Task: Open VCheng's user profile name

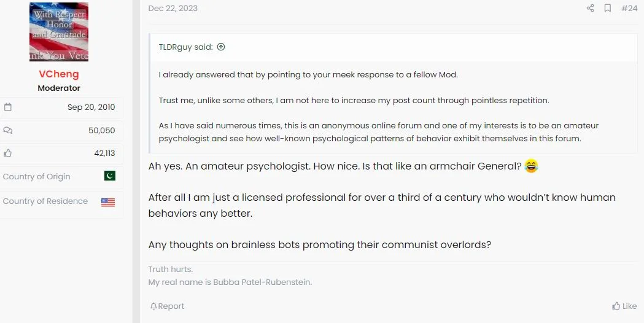Action: point(59,74)
